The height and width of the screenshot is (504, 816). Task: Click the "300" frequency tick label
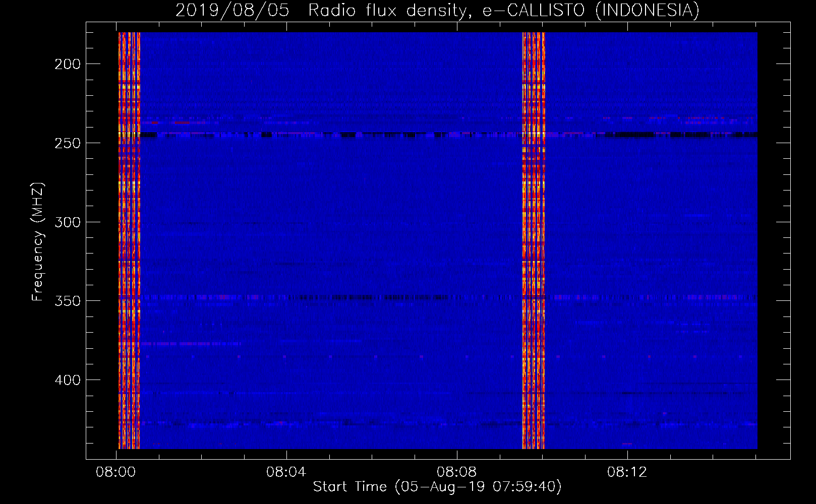[67, 222]
